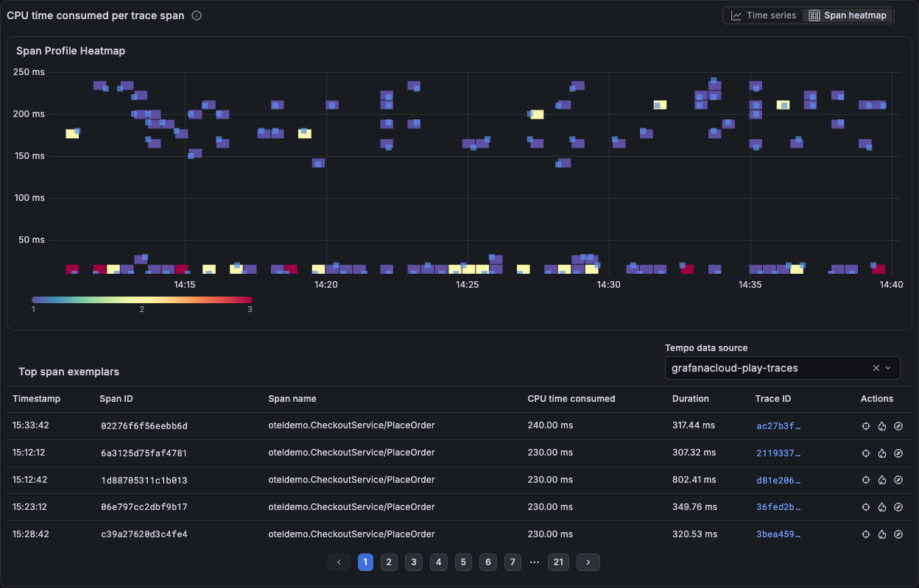Viewport: 919px width, 588px height.
Task: Click compass explore icon for span 02276f6f56eebb6d
Action: click(898, 426)
